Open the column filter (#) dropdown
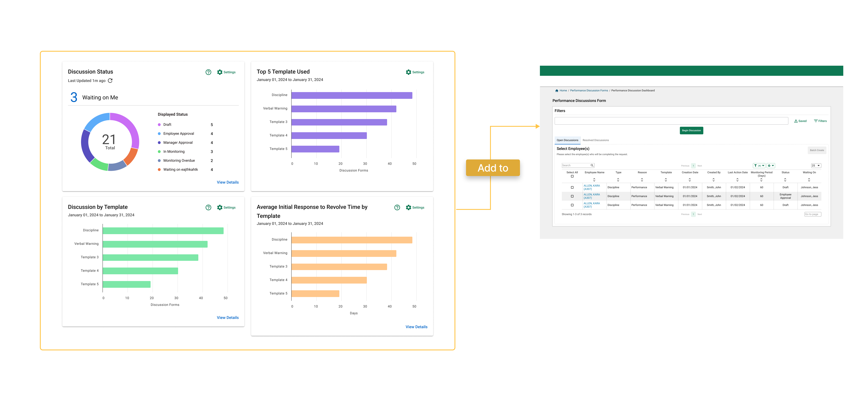 click(759, 165)
